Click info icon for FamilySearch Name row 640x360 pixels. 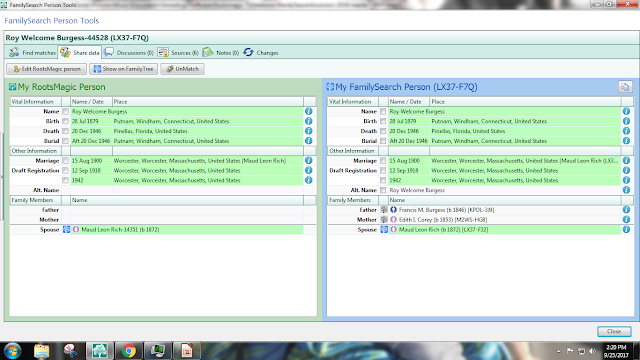pos(626,111)
